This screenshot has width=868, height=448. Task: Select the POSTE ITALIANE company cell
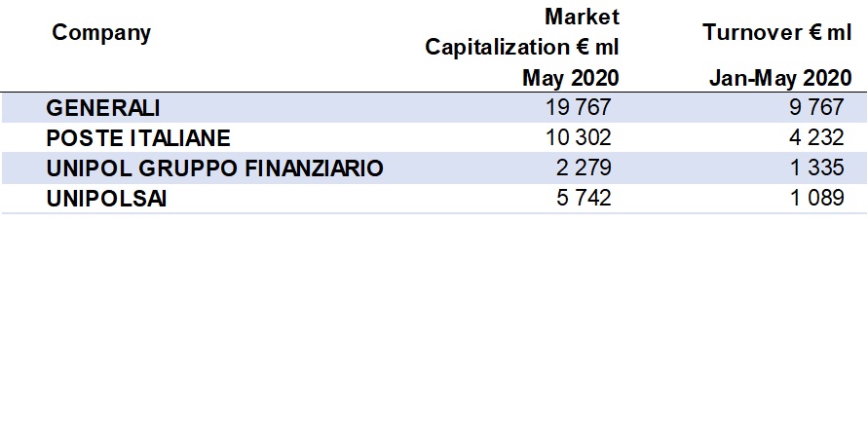138,137
